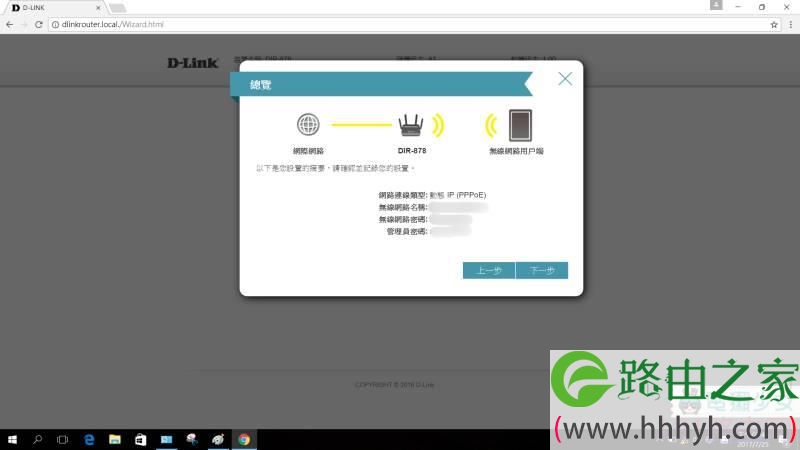Screen dimensions: 800x450
Task: Launch Microsoft Edge from taskbar
Action: coord(89,439)
